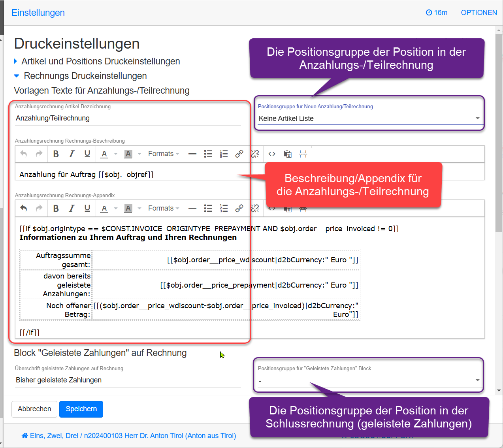Open background color arrow in the Beschreibung editor
This screenshot has height=448, width=503.
[x=139, y=154]
